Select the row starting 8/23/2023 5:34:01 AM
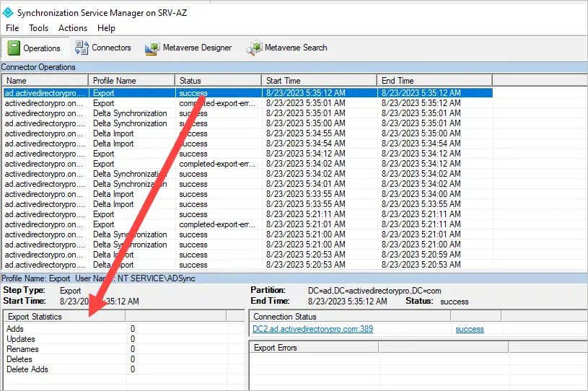The width and height of the screenshot is (588, 391). click(247, 184)
